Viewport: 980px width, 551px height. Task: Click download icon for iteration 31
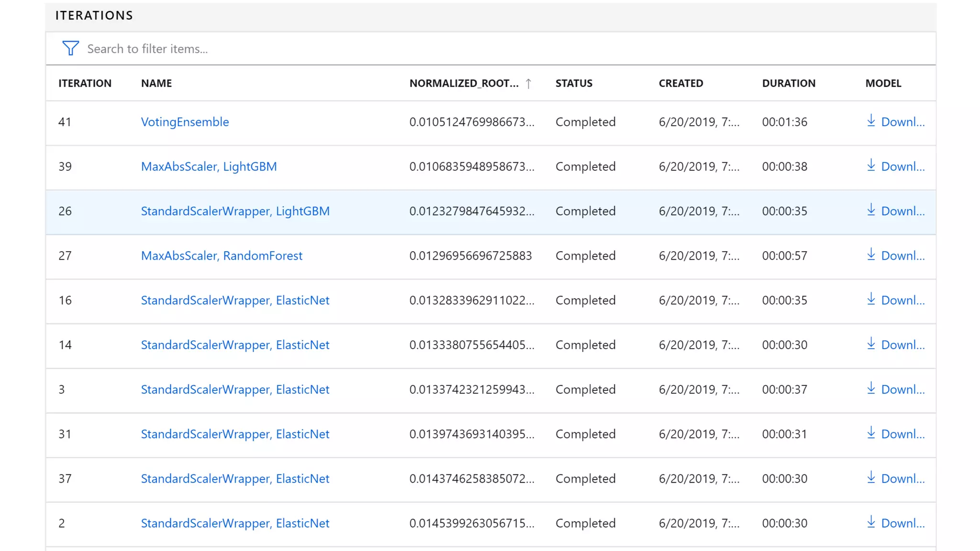coord(871,433)
